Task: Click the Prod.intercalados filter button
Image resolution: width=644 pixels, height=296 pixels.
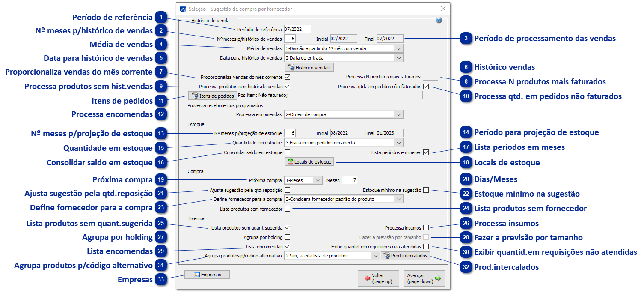Action: [x=405, y=256]
